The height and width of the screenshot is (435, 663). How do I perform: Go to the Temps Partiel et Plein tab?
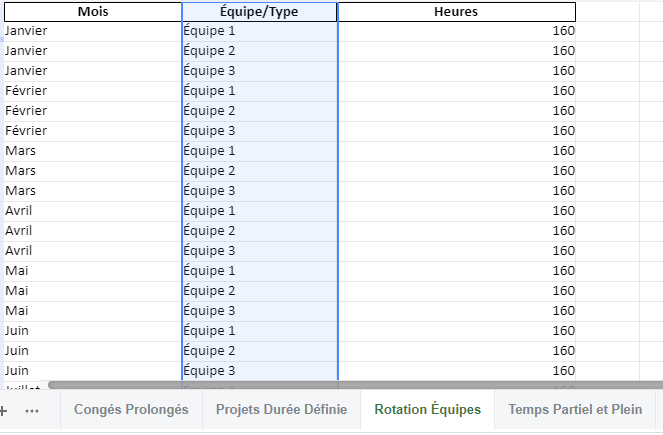point(575,410)
